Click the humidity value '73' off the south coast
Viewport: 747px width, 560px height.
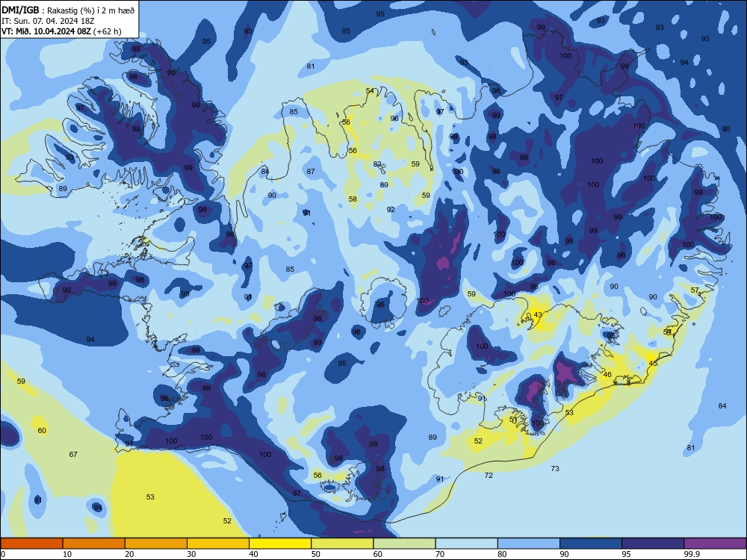(555, 469)
